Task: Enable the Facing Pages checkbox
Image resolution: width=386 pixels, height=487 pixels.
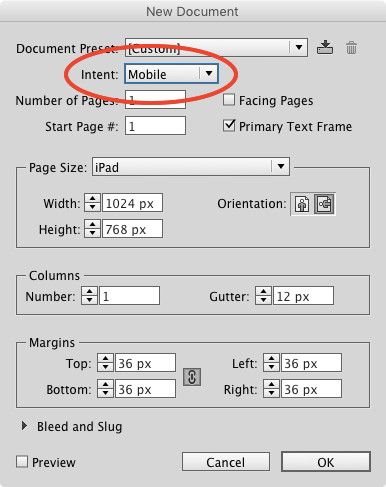Action: coord(229,100)
